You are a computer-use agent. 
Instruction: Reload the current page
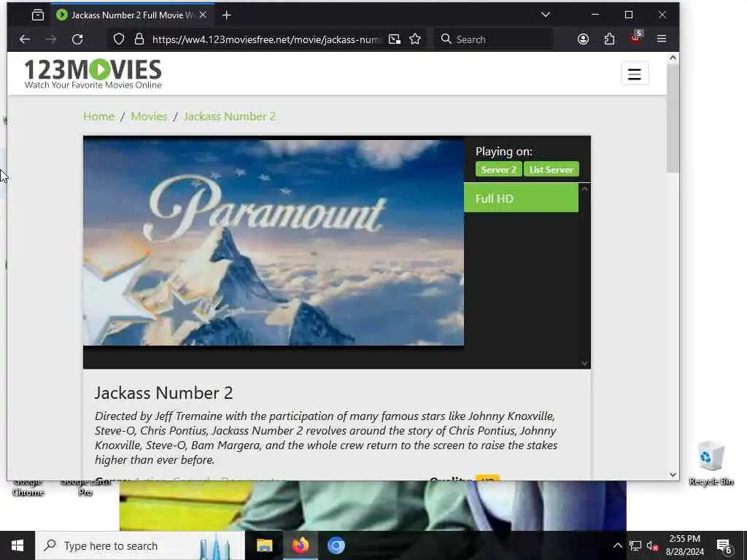tap(77, 39)
